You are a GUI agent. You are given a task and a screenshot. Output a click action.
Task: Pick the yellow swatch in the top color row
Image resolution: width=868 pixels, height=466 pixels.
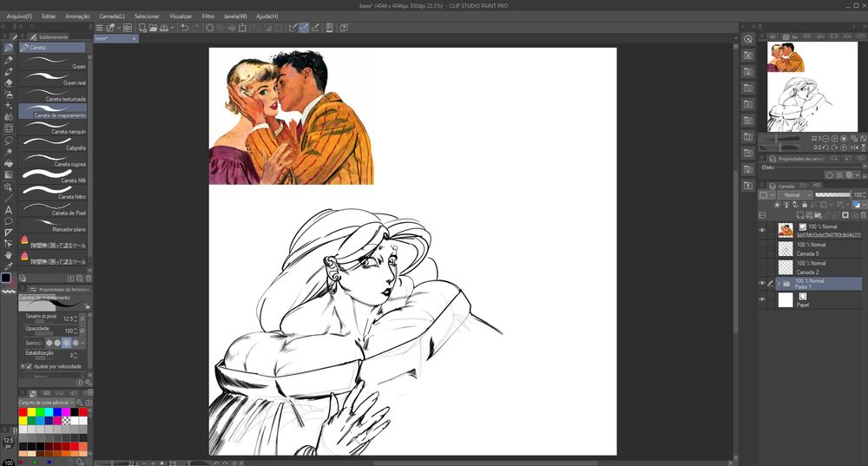click(31, 411)
